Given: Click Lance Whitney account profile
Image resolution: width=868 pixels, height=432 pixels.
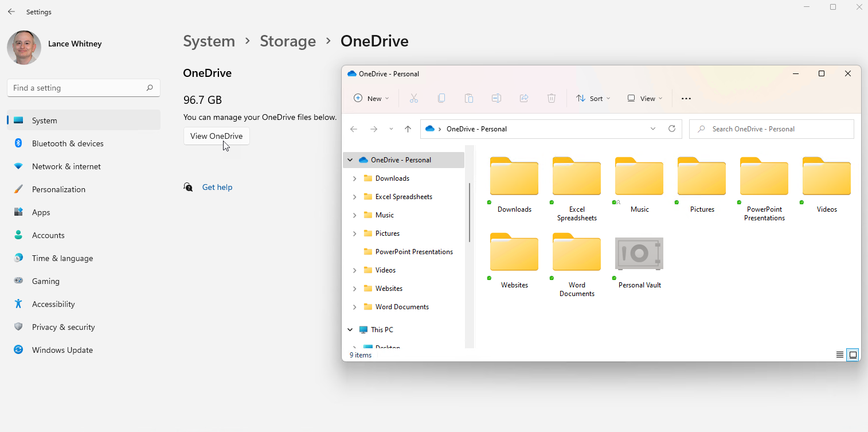Looking at the screenshot, I should click(x=54, y=47).
